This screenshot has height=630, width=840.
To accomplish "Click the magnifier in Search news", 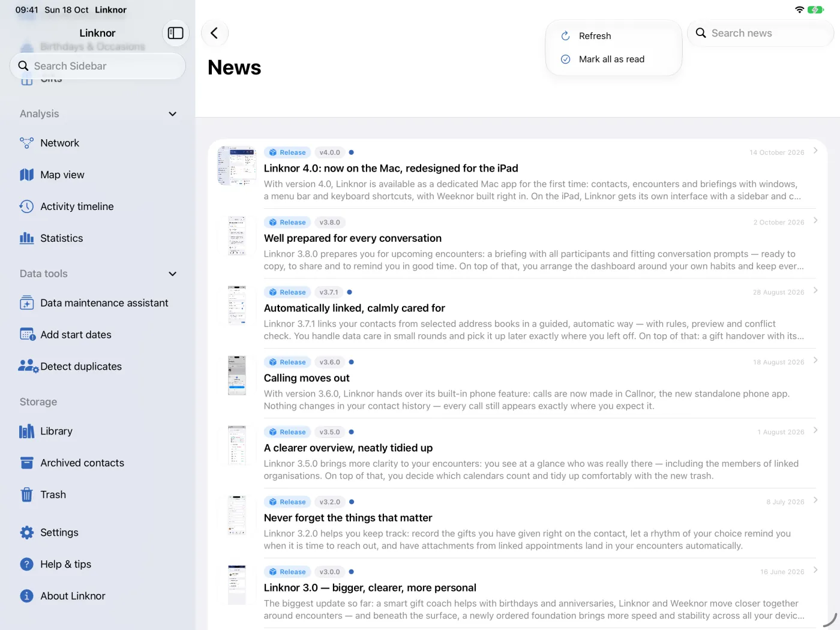I will click(x=700, y=33).
